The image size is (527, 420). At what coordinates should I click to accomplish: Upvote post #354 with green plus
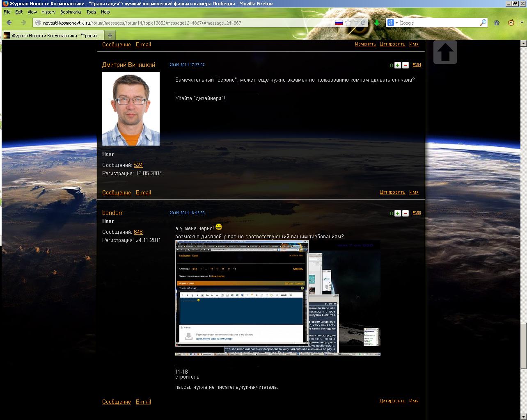[397, 65]
